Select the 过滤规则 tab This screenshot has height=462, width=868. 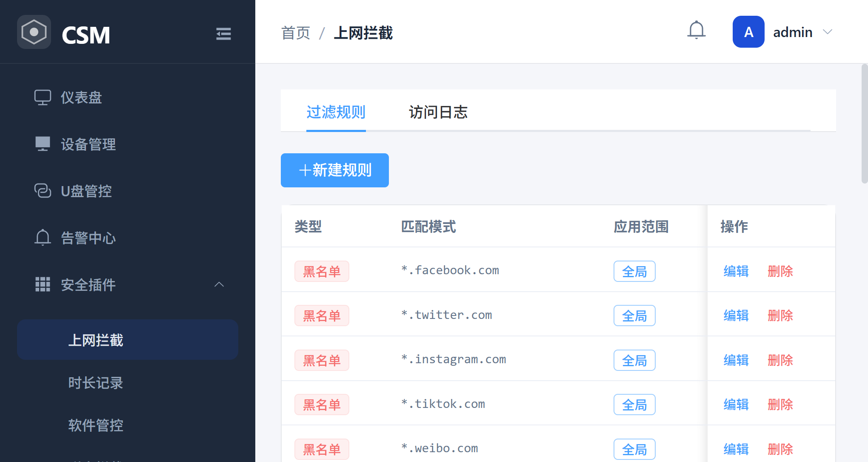click(x=336, y=112)
